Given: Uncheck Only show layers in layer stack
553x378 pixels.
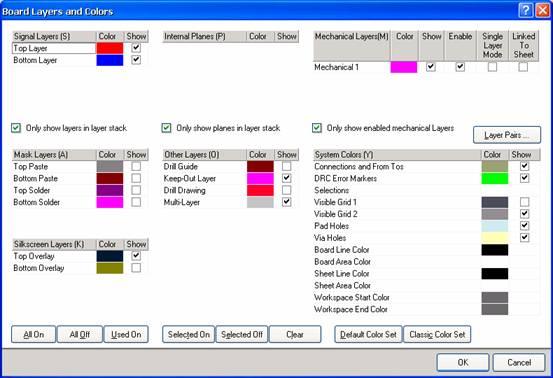Looking at the screenshot, I should click(x=16, y=128).
